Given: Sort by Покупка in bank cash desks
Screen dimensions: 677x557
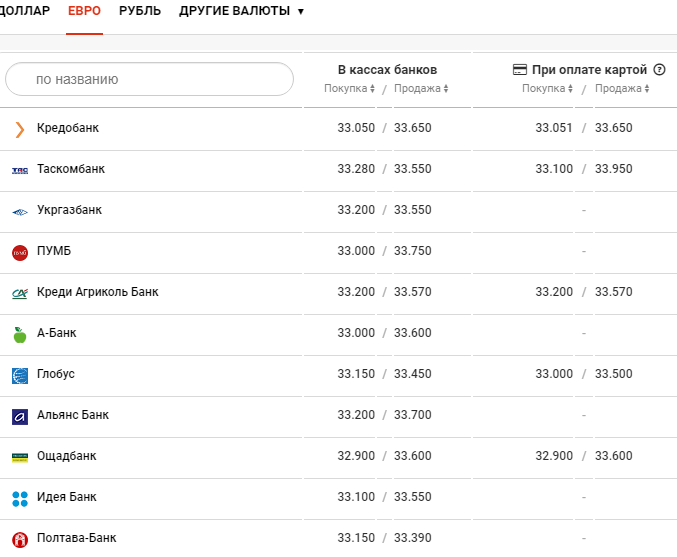Looking at the screenshot, I should [x=349, y=89].
